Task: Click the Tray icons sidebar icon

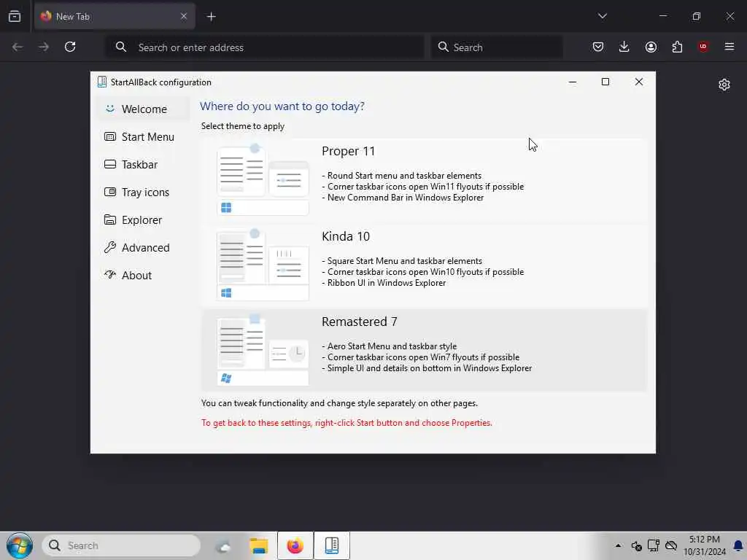Action: coord(110,192)
